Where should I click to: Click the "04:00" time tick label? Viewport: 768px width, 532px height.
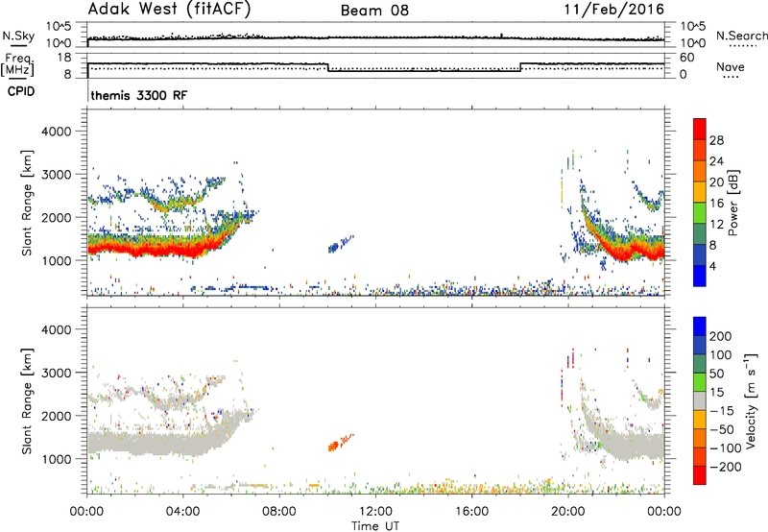pyautogui.click(x=182, y=512)
